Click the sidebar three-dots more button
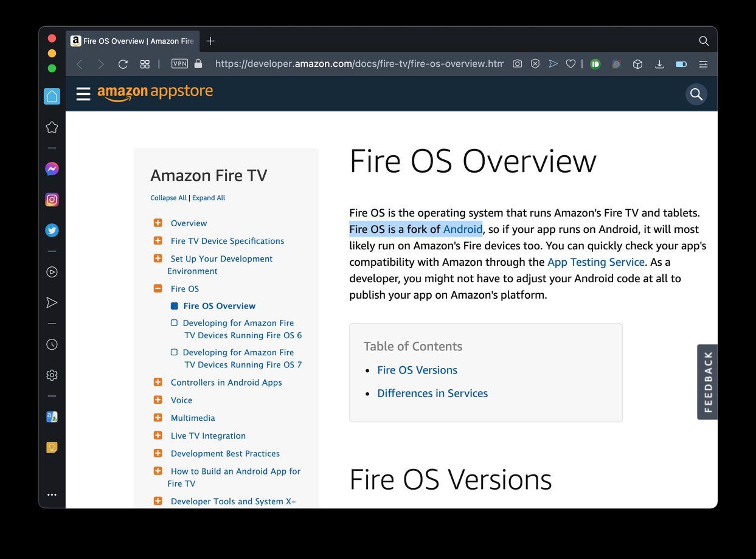The width and height of the screenshot is (756, 559). 52,495
